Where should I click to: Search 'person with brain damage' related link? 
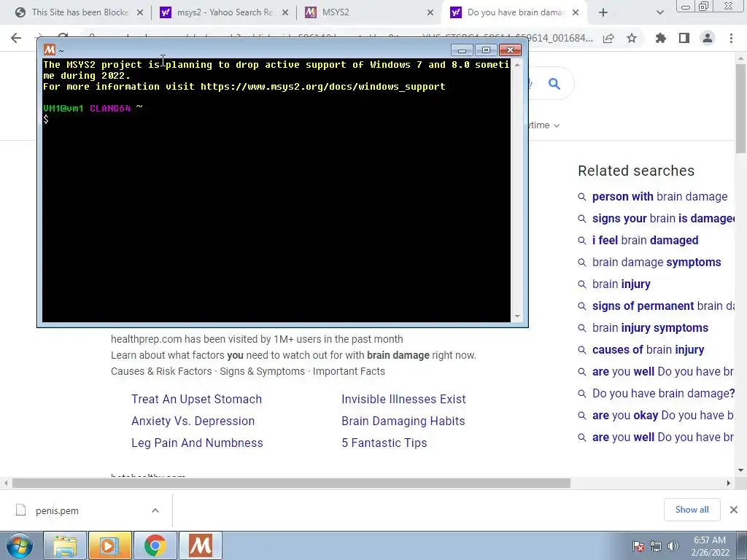point(659,197)
